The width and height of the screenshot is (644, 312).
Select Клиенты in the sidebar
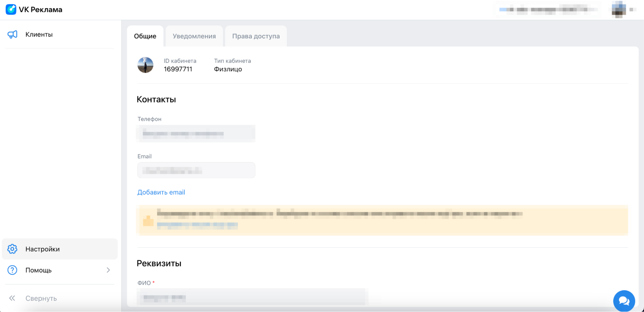click(60, 34)
